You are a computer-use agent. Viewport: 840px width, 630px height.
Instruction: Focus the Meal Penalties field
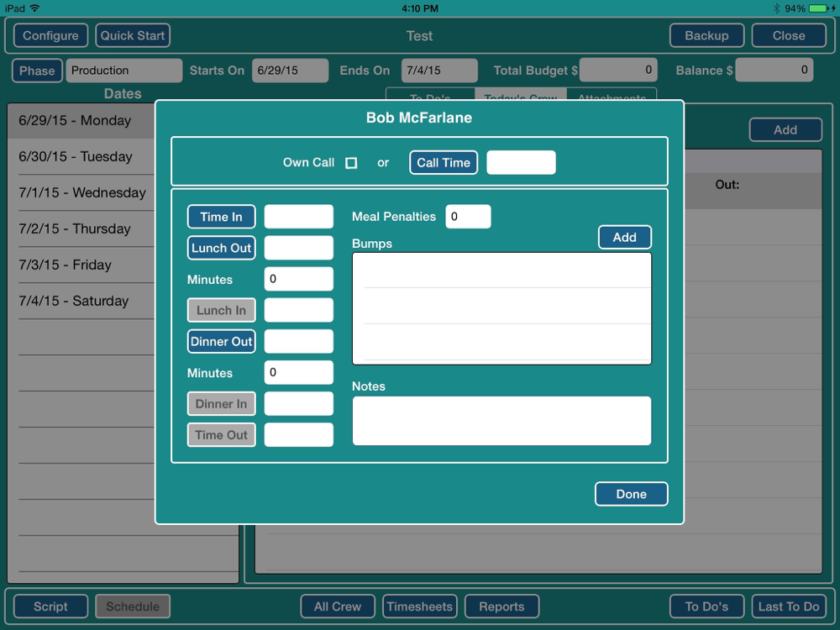[x=468, y=217]
